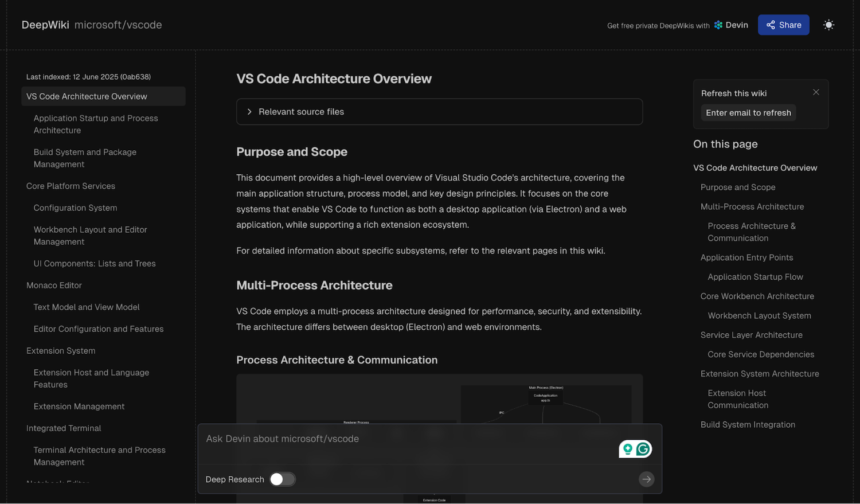
Task: Jump to Purpose and Scope section link
Action: click(x=738, y=187)
